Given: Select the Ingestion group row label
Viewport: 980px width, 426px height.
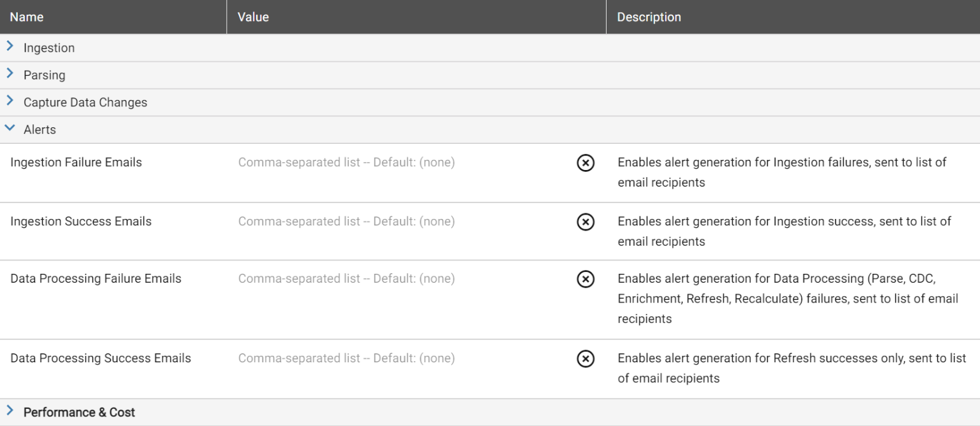Looking at the screenshot, I should [x=49, y=48].
